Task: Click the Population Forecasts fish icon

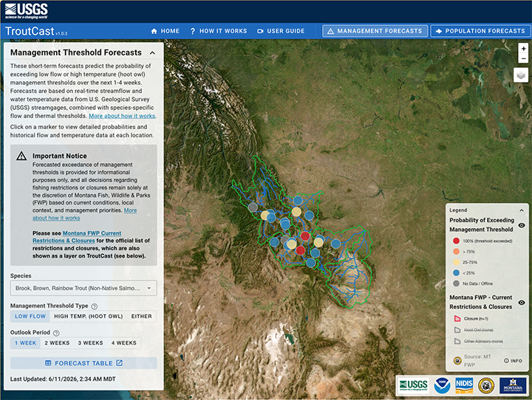Action: click(x=439, y=31)
